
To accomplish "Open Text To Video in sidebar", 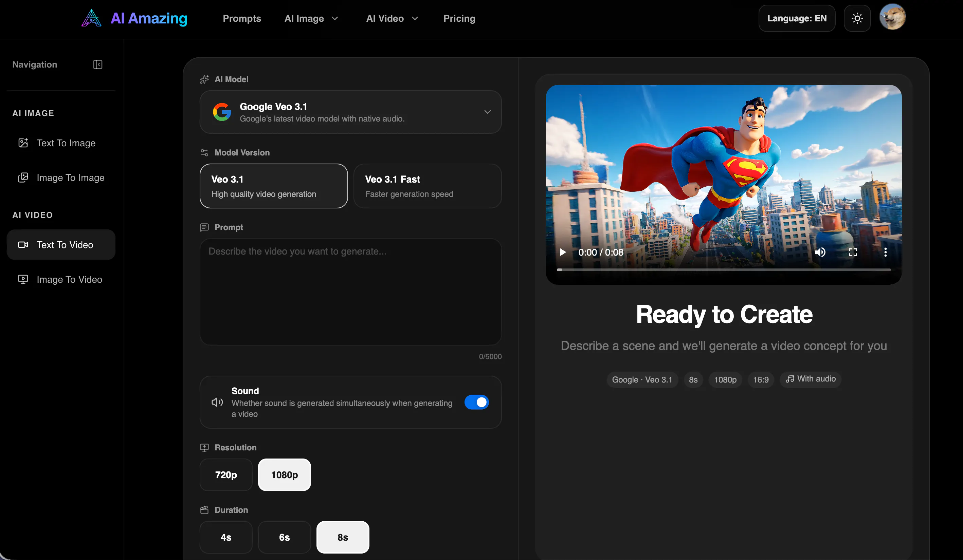I will (61, 245).
